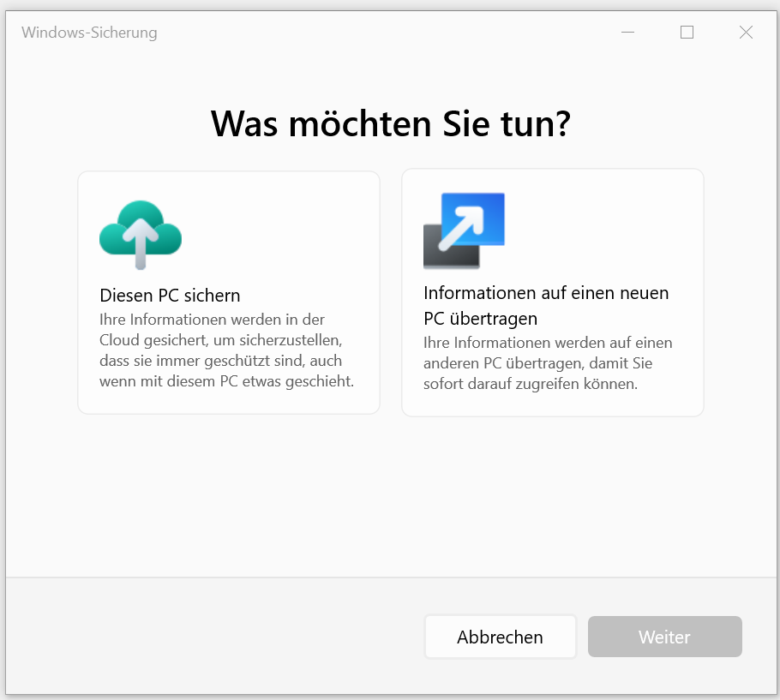Click the 'Was möchten Sie tun?' heading
Viewport: 780px width, 700px height.
(x=390, y=123)
